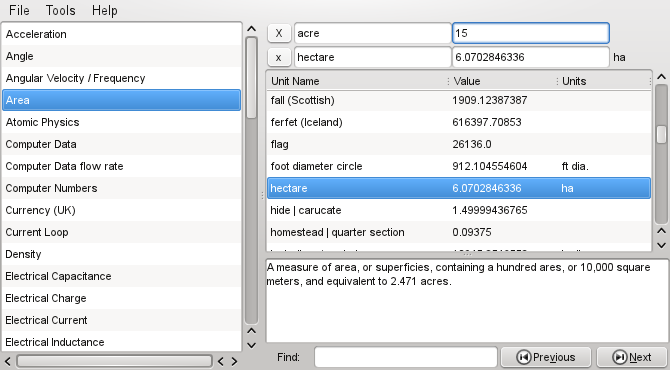
Task: Click the hectare description text area
Action: pos(467,301)
